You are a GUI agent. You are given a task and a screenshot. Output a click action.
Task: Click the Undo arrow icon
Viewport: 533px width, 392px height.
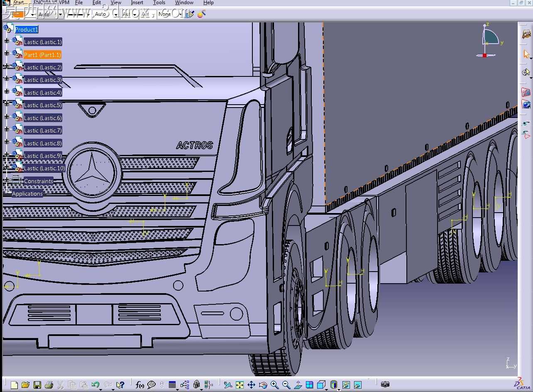(x=95, y=385)
